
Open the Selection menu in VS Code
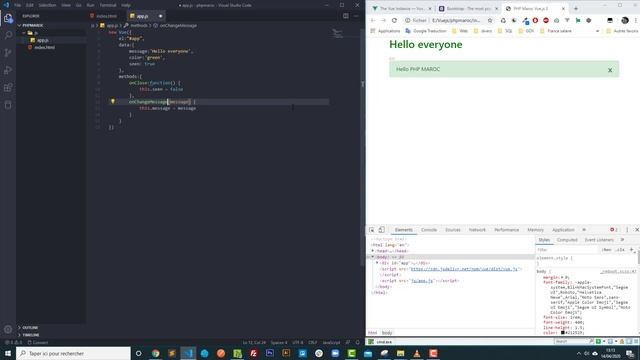coord(47,5)
